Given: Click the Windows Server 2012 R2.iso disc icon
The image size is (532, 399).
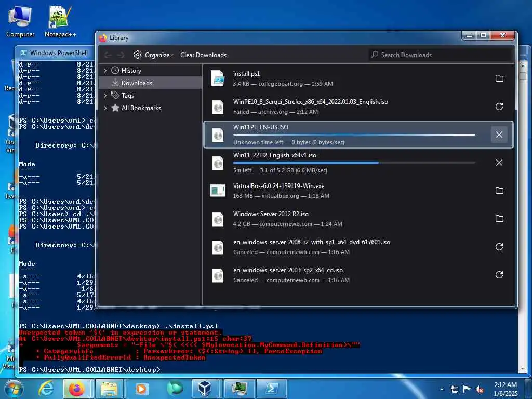Looking at the screenshot, I should click(218, 219).
